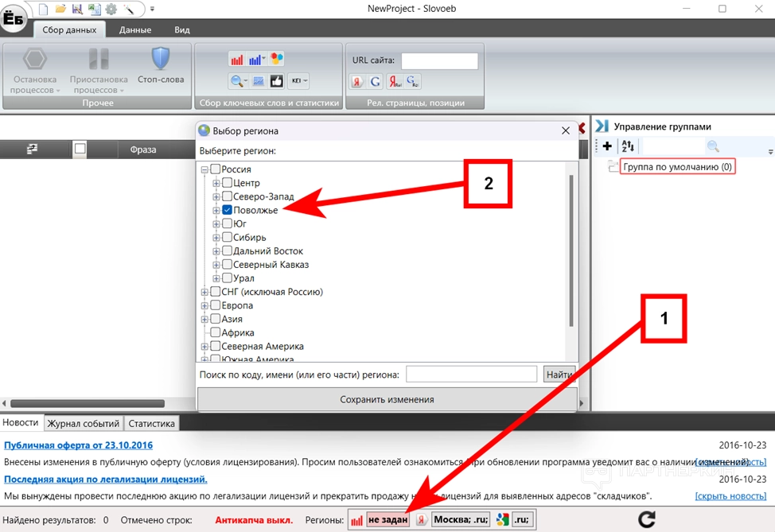Tick the Дальний Восток checkbox
775x532 pixels.
point(228,250)
